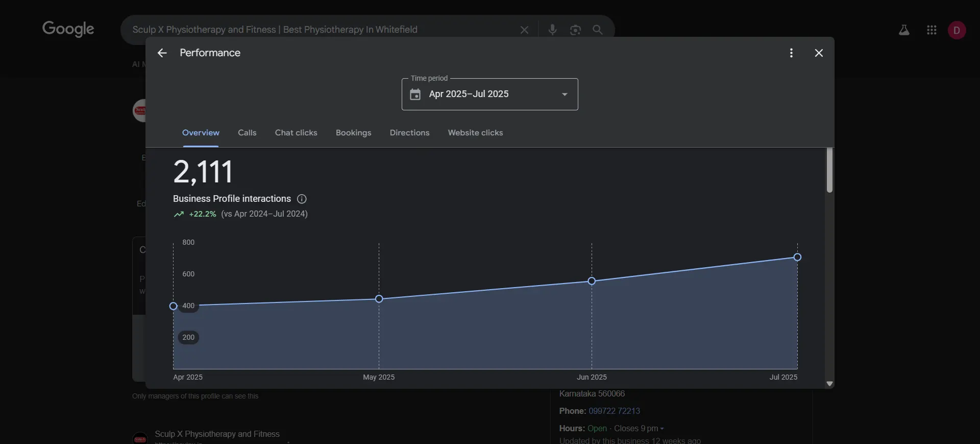Click the back arrow in Performance header
The height and width of the screenshot is (444, 980).
pos(162,53)
